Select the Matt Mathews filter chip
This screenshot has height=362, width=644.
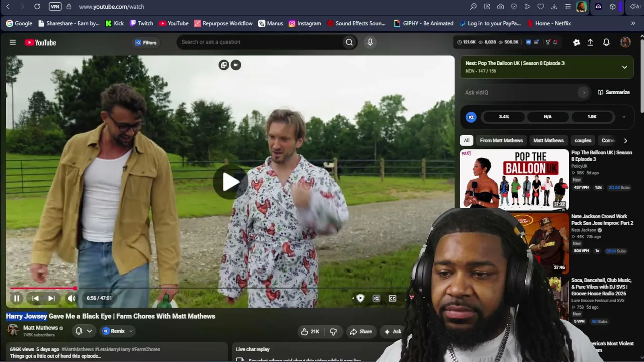pyautogui.click(x=548, y=141)
